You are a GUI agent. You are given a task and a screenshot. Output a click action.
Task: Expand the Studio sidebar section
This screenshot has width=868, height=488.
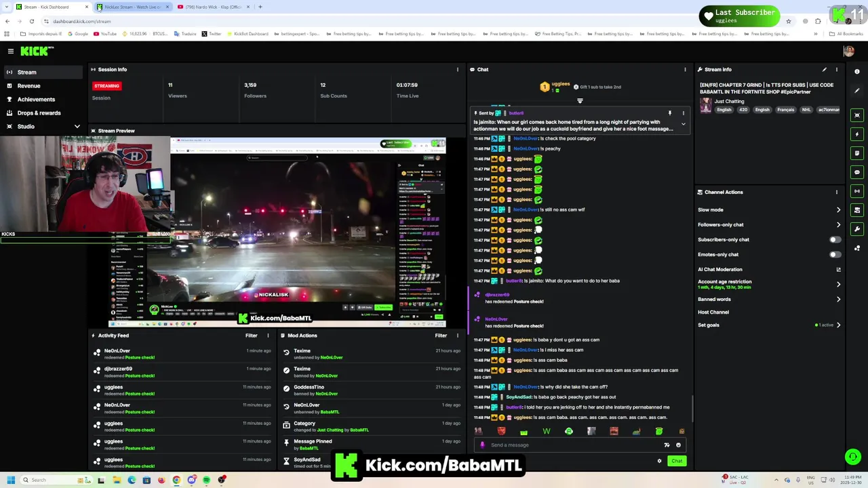click(x=77, y=127)
